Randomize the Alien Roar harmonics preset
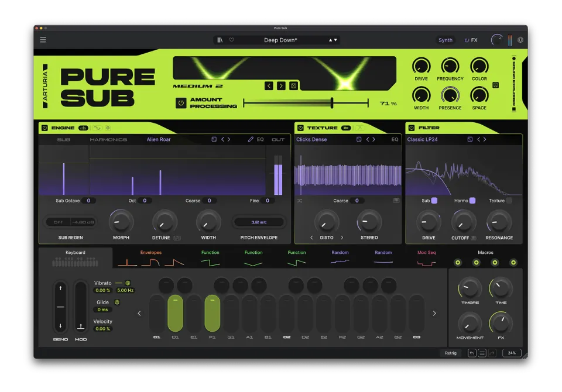562x392 pixels. point(214,139)
